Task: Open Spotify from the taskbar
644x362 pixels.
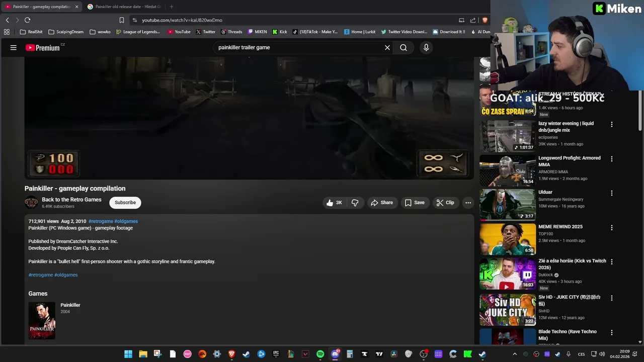Action: pos(320,354)
